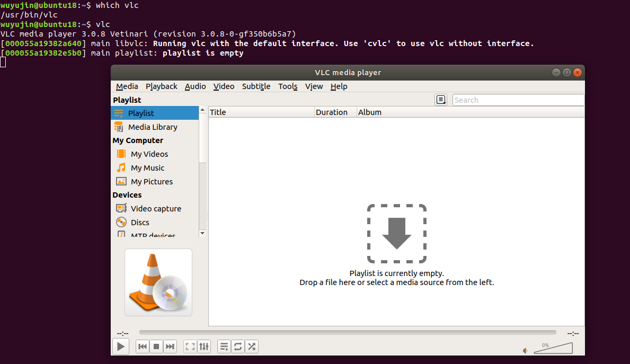
Task: Open the playlist view mode selector
Action: (441, 99)
